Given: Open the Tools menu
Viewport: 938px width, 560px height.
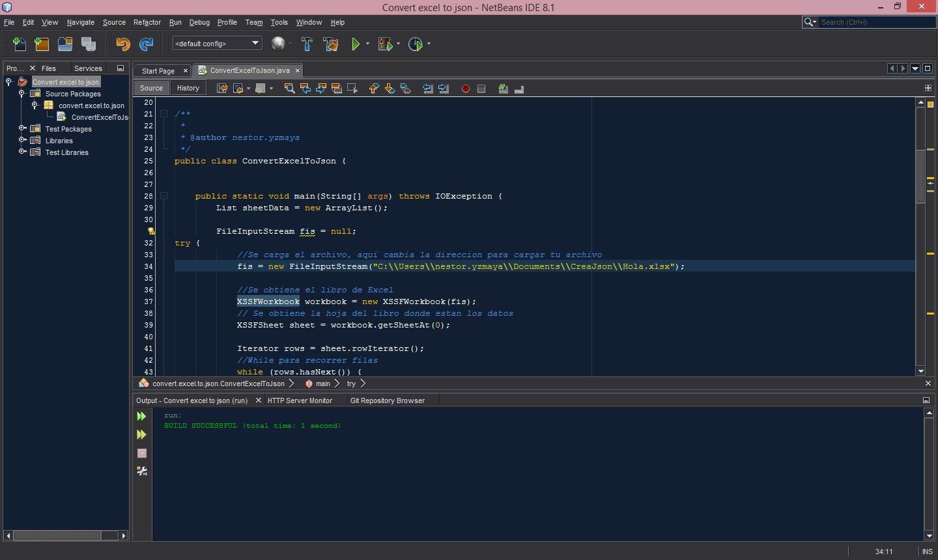Looking at the screenshot, I should [x=279, y=22].
